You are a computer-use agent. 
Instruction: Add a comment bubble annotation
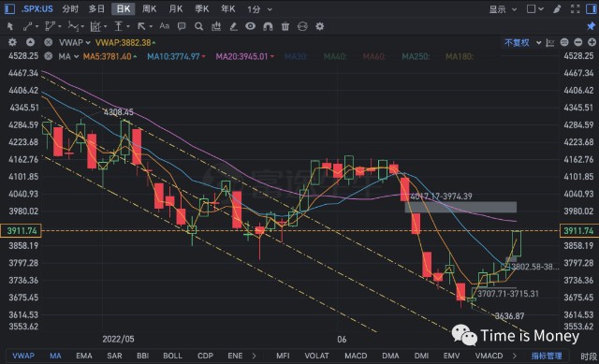[182, 26]
